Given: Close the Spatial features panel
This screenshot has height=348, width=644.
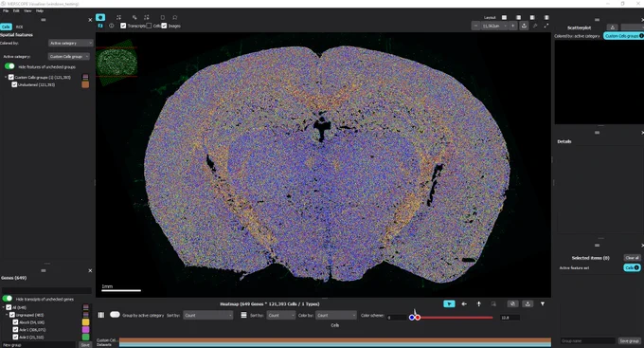Looking at the screenshot, I should [x=90, y=20].
